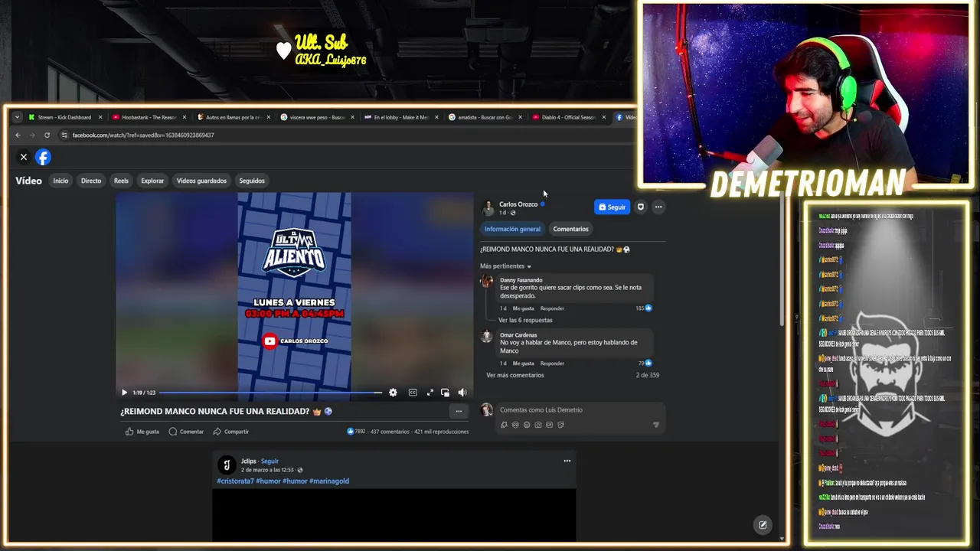Image resolution: width=980 pixels, height=551 pixels.
Task: Click Comentas como Luis Demetrio field
Action: pyautogui.click(x=580, y=410)
